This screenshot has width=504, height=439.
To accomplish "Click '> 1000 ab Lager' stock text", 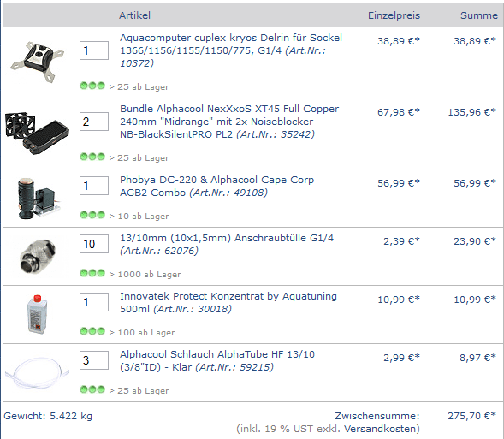I will [145, 275].
